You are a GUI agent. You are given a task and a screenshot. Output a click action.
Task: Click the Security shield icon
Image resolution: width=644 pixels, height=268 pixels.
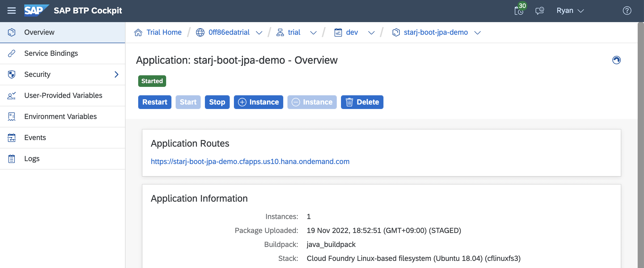(x=12, y=74)
